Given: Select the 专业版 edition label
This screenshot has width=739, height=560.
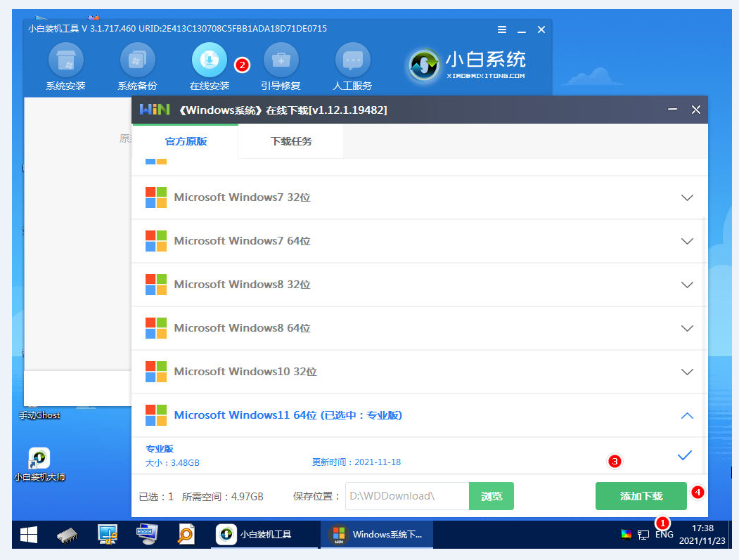Looking at the screenshot, I should (160, 449).
